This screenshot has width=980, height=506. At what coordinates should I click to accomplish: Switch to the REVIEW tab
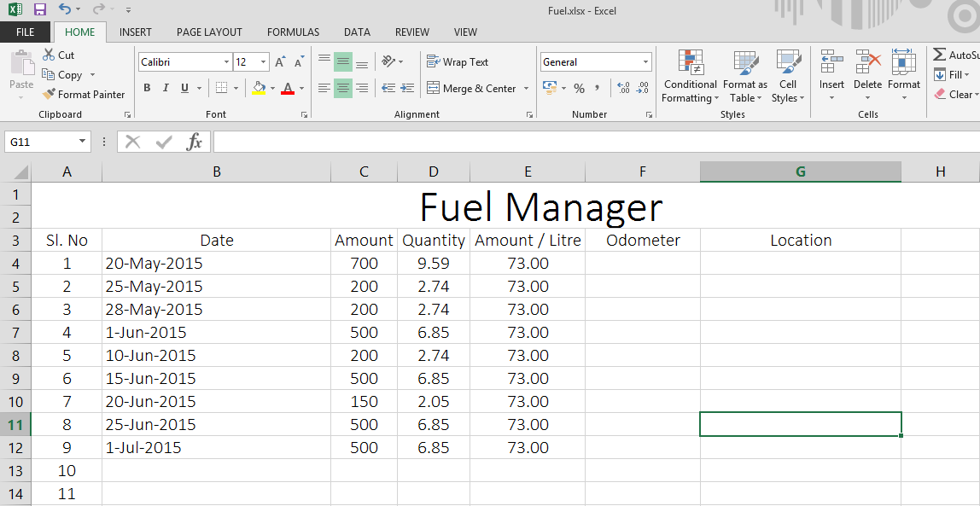(411, 32)
